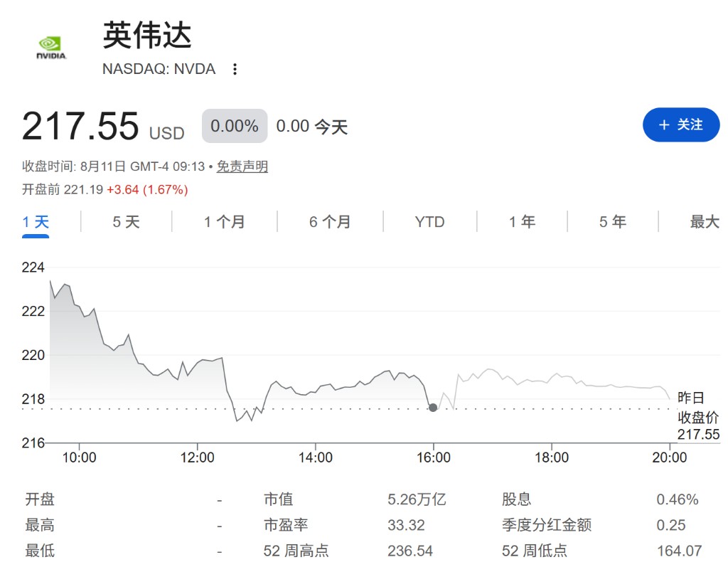Screen dimensions: 728x572
Task: Switch chart to YTD
Action: [430, 222]
